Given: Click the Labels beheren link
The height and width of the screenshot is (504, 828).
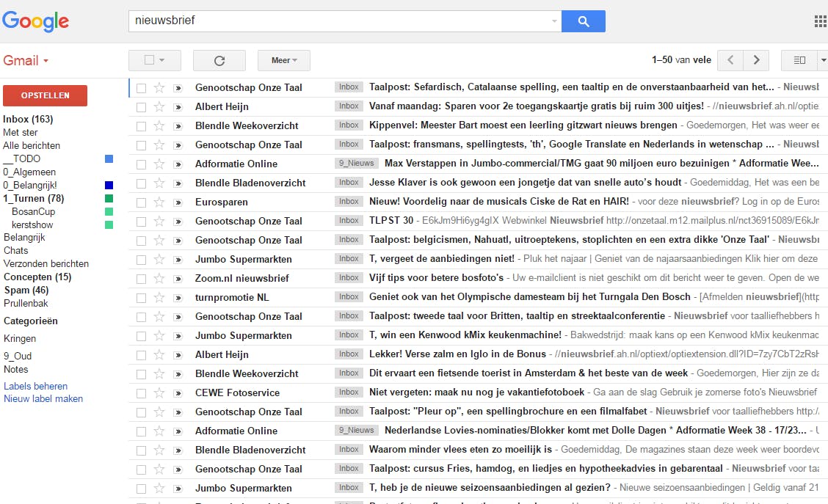Looking at the screenshot, I should tap(35, 387).
